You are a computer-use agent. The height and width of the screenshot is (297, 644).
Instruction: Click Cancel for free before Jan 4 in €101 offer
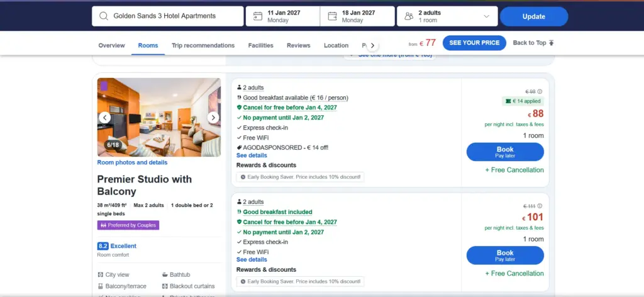[x=290, y=222]
